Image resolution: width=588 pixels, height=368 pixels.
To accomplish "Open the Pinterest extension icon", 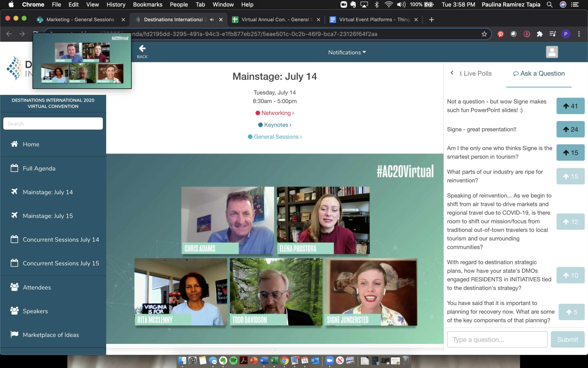I will click(x=500, y=34).
